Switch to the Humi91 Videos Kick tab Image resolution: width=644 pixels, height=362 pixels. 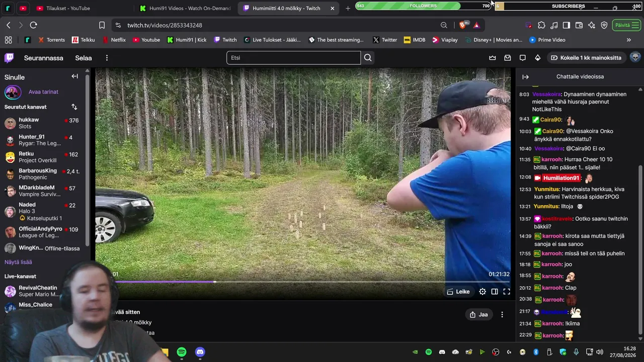tap(185, 8)
